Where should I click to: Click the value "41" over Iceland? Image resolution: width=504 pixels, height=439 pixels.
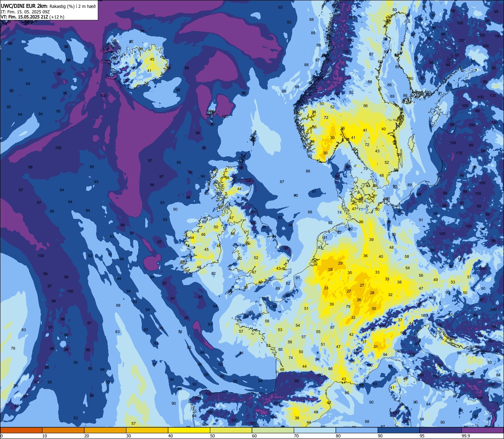149,71
